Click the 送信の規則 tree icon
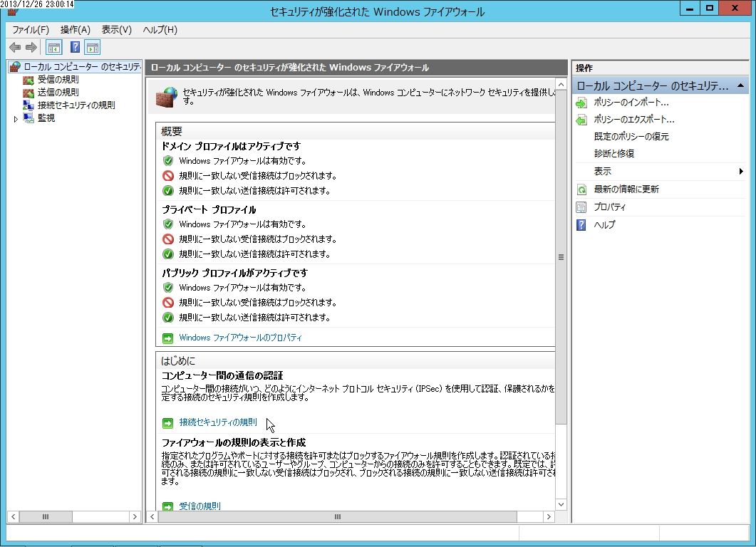This screenshot has width=756, height=547. point(29,93)
